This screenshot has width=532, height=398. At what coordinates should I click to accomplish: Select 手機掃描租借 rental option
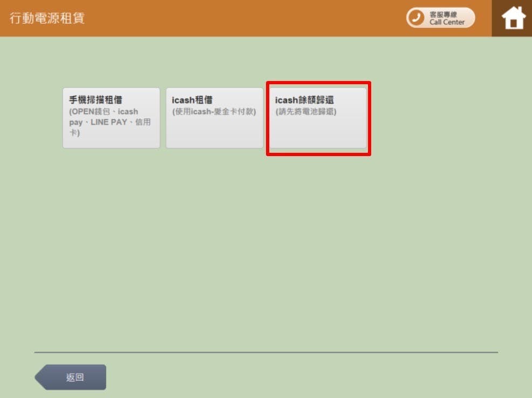(x=111, y=118)
